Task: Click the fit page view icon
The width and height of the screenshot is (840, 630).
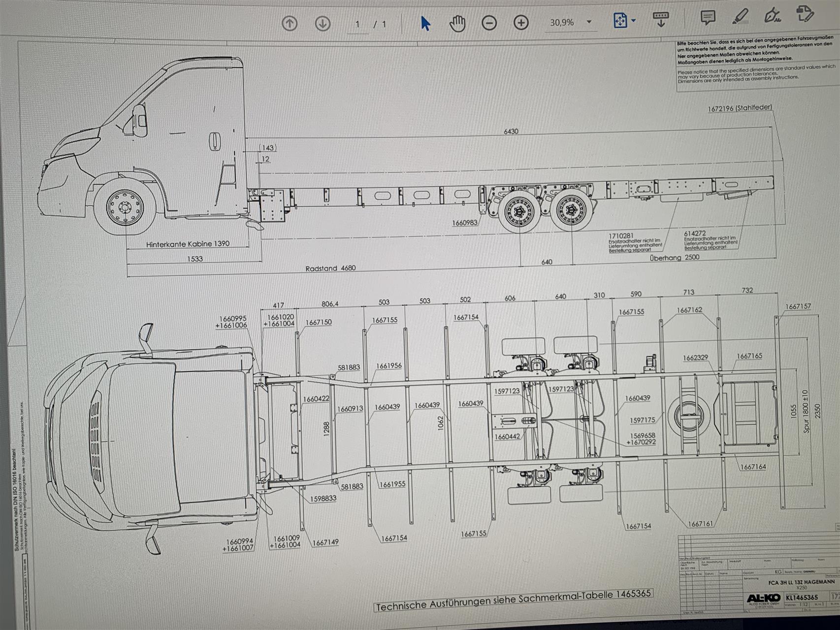Action: (620, 21)
